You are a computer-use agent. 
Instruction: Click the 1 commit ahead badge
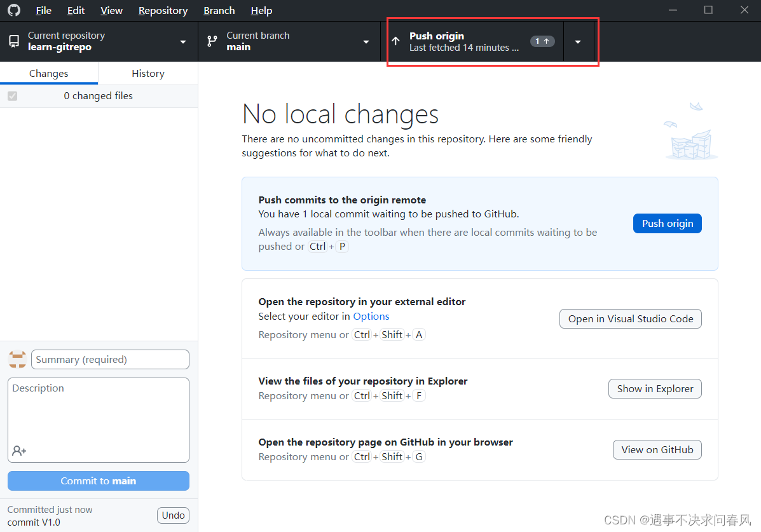pyautogui.click(x=542, y=41)
